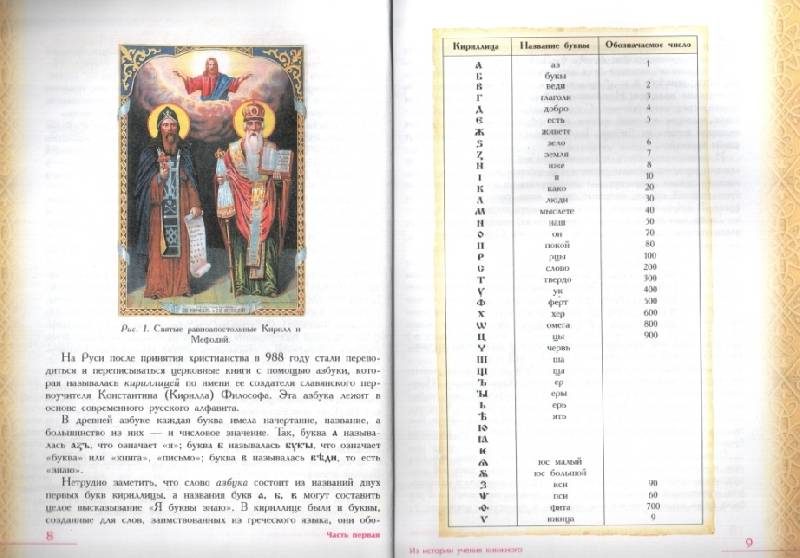This screenshot has width=800, height=558.
Task: Click the number value 40 in the мыслете row
Action: point(649,210)
